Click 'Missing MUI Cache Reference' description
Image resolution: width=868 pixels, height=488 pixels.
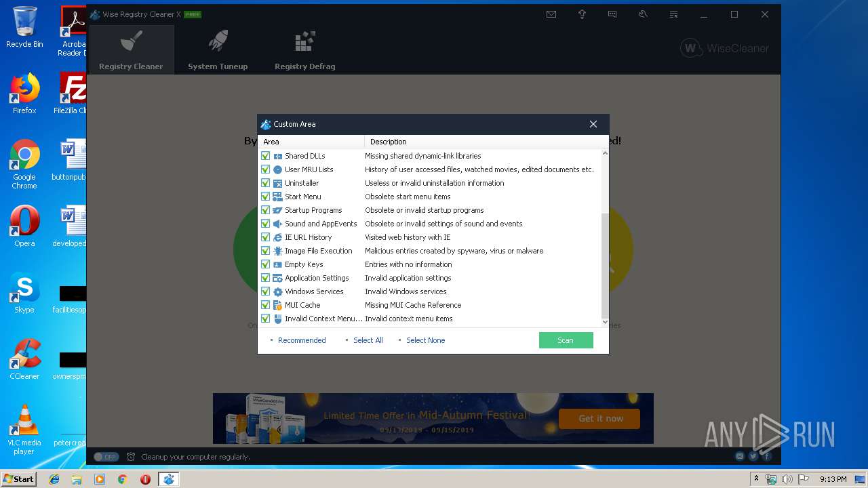[x=413, y=305]
